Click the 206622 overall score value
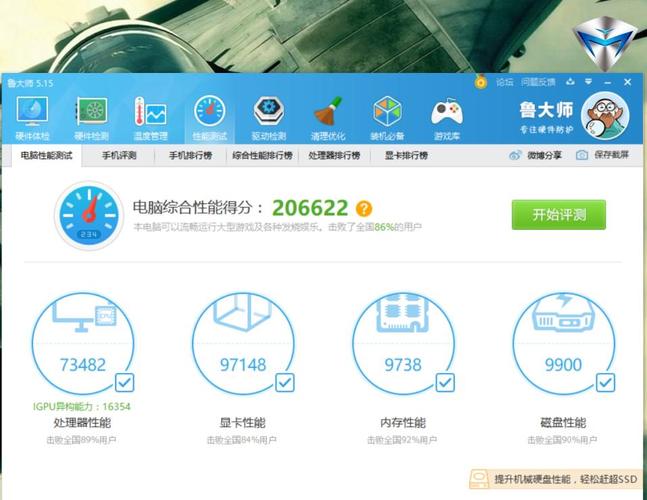The width and height of the screenshot is (647, 500). [x=310, y=208]
